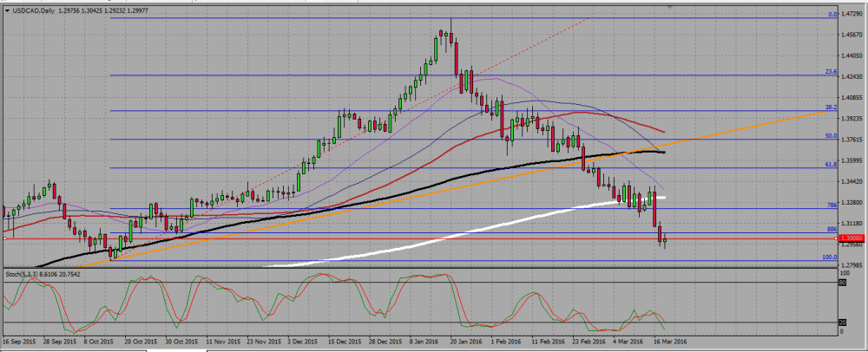Screen dimensions: 868x352
Task: Click the 16 Mar 2016 date label
Action: [x=672, y=342]
